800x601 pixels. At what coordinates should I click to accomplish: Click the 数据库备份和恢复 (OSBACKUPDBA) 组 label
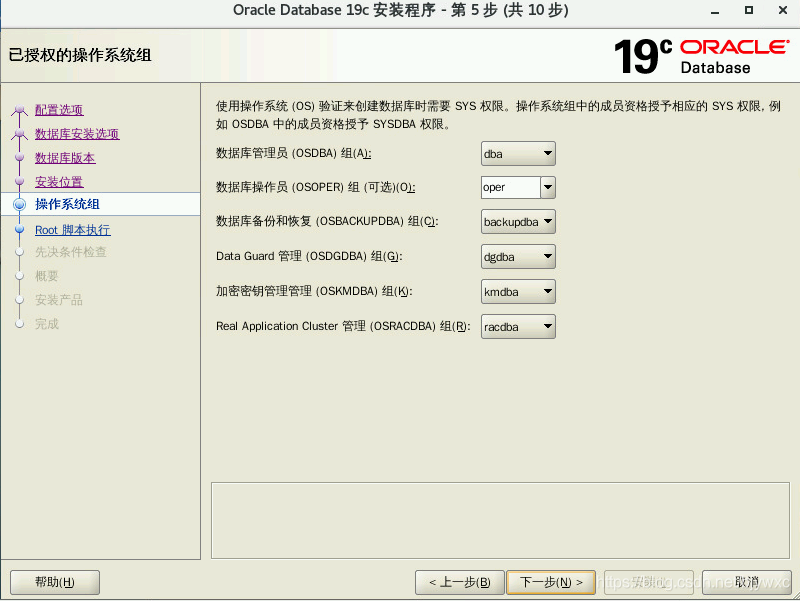tap(327, 221)
